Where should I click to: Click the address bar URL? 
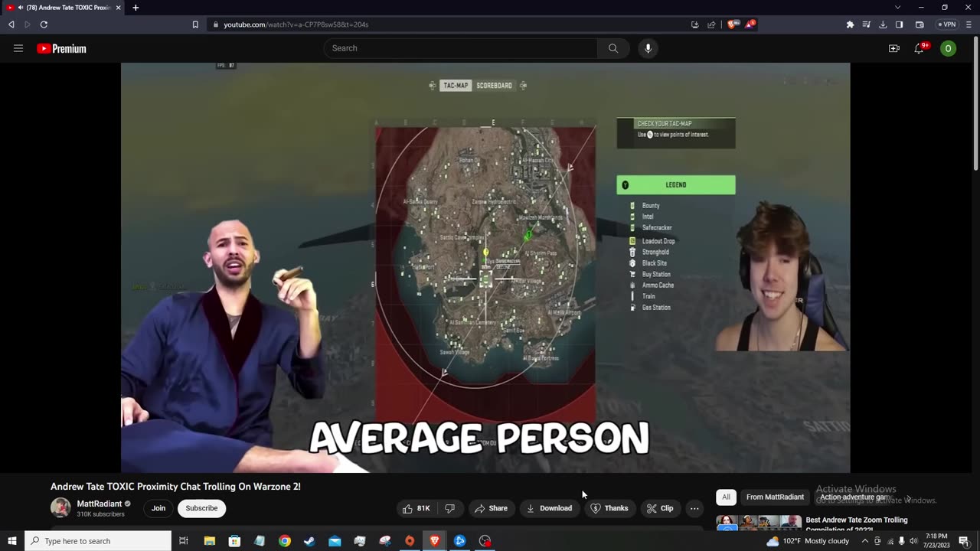pyautogui.click(x=296, y=24)
